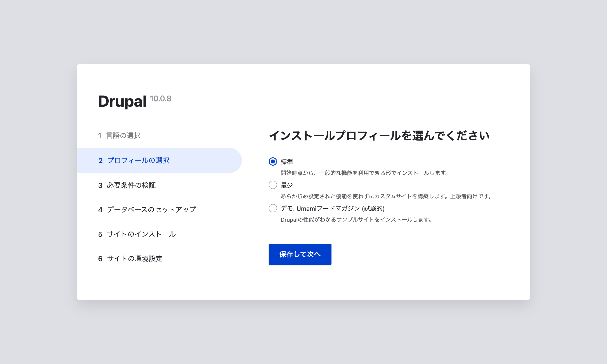Screen dimensions: 607x364
Task: Click the 最少 description beginning あらかじめ設定された
Action: (386, 196)
